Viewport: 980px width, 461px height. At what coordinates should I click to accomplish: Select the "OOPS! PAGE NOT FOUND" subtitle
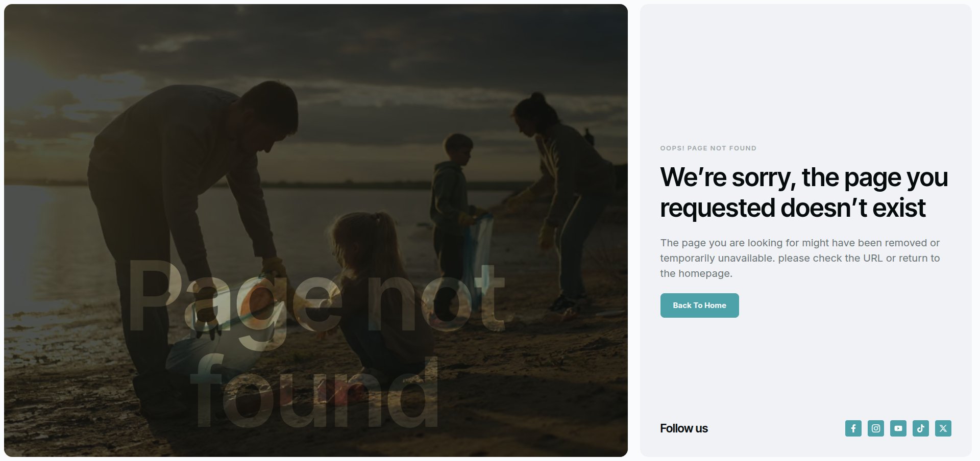pos(708,148)
